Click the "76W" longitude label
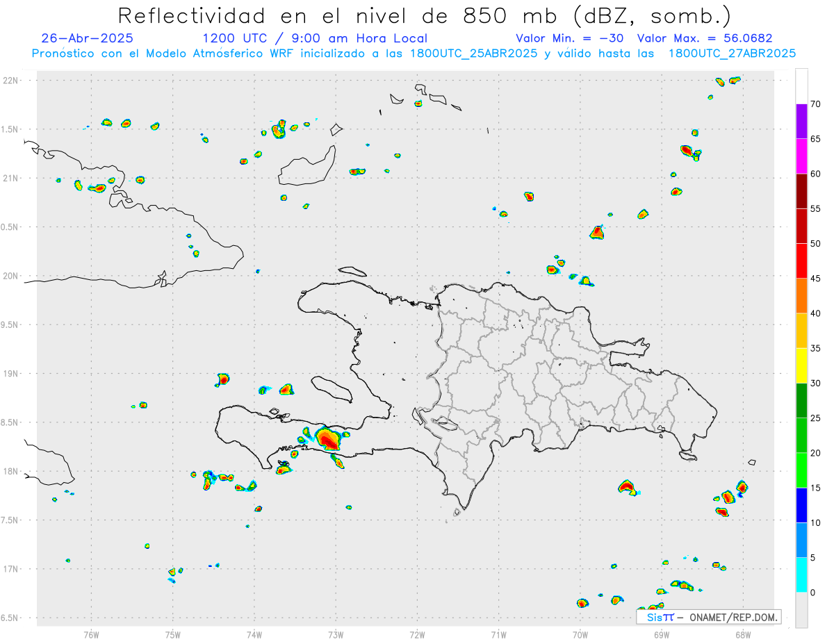This screenshot has height=644, width=834. (91, 635)
